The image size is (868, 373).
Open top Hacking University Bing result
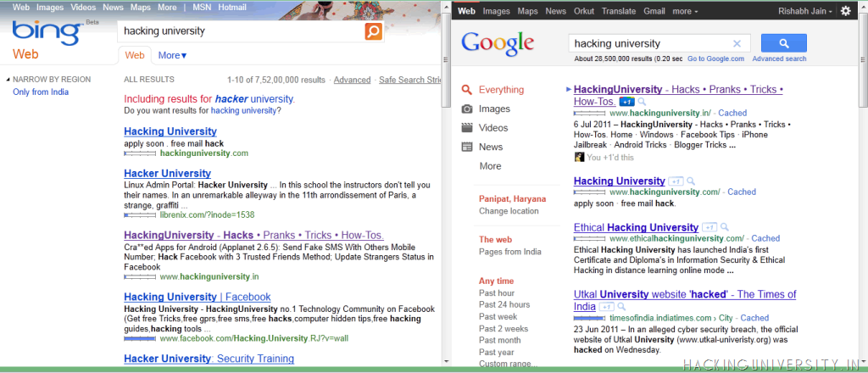pos(170,131)
